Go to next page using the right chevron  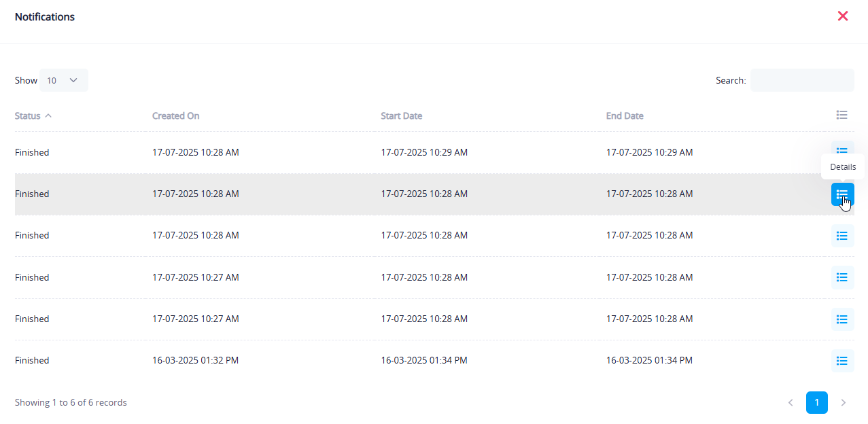tap(843, 403)
